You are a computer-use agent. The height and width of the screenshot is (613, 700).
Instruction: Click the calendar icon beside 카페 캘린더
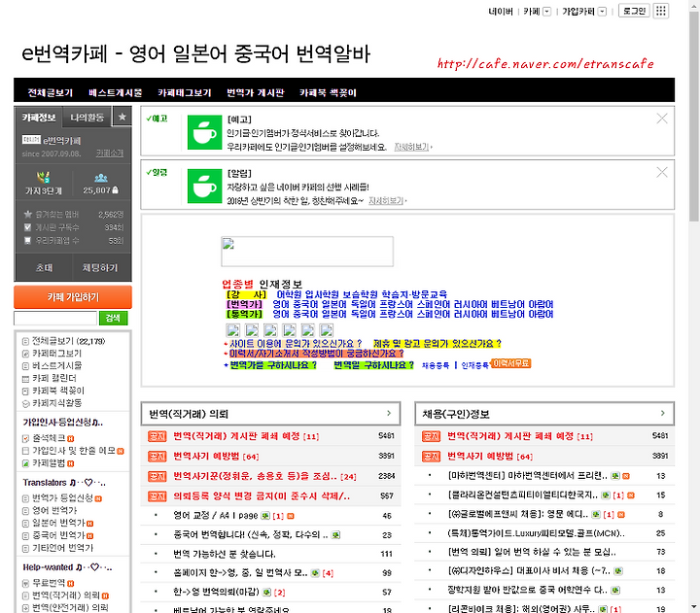pos(26,379)
